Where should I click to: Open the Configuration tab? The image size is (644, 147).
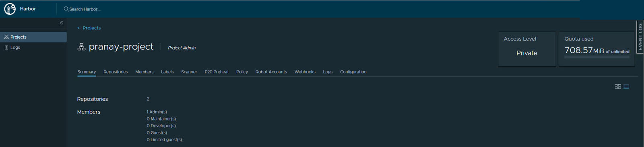pos(353,72)
